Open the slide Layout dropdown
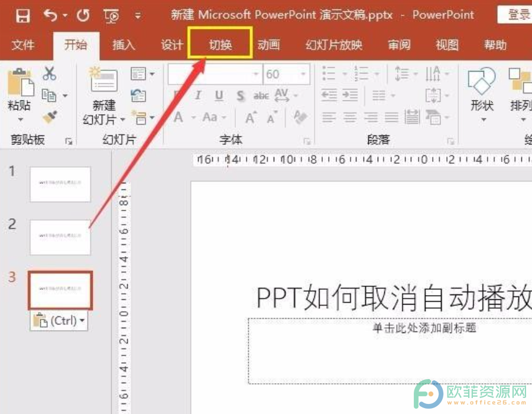The height and width of the screenshot is (414, 532). [x=142, y=74]
